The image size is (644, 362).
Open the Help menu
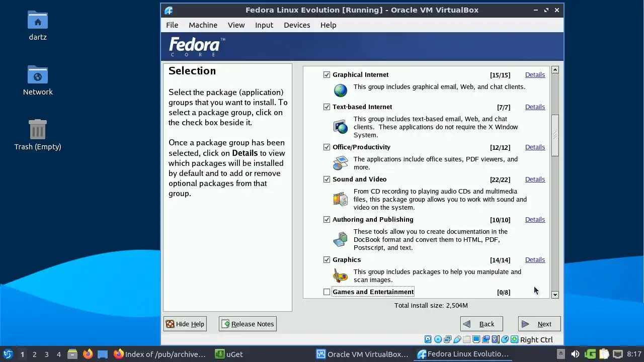(328, 25)
